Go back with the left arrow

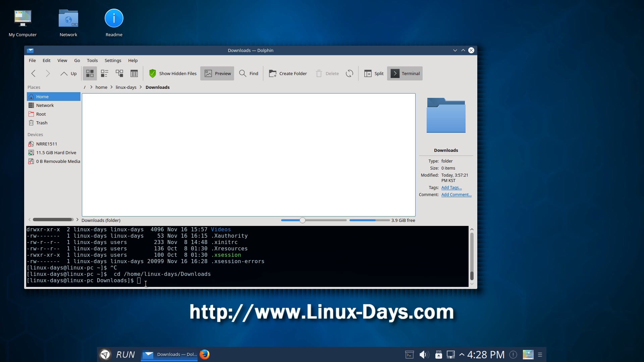[33, 73]
